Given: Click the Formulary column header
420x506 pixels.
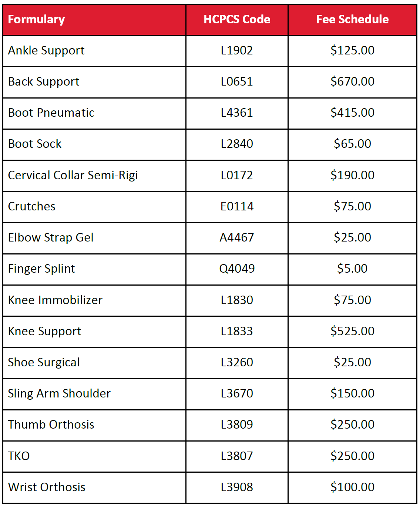Looking at the screenshot, I should point(36,19).
